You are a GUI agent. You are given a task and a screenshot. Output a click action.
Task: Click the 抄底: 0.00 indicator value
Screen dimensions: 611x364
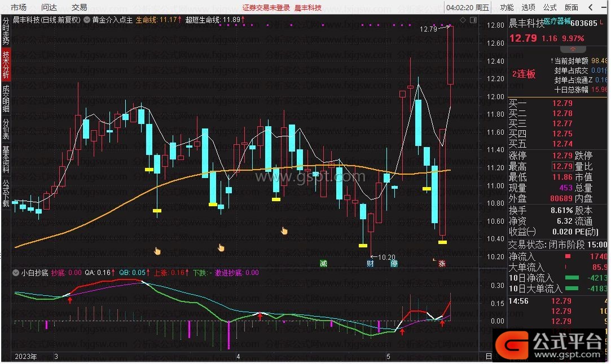(x=67, y=273)
